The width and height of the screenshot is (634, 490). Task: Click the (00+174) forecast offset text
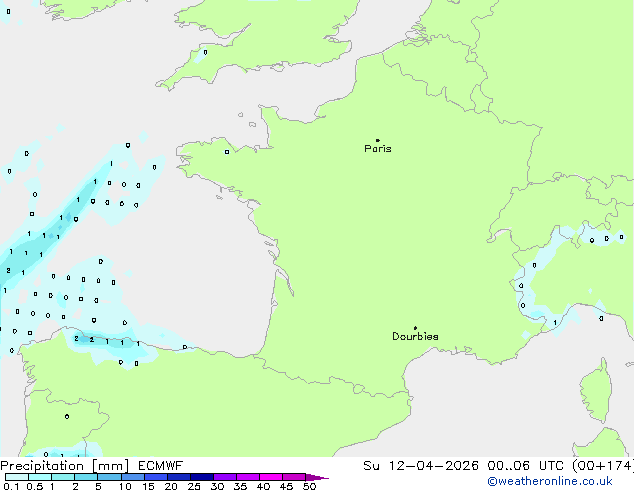pyautogui.click(x=603, y=466)
